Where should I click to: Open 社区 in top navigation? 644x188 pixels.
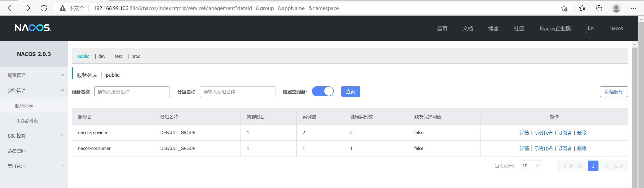coord(519,28)
